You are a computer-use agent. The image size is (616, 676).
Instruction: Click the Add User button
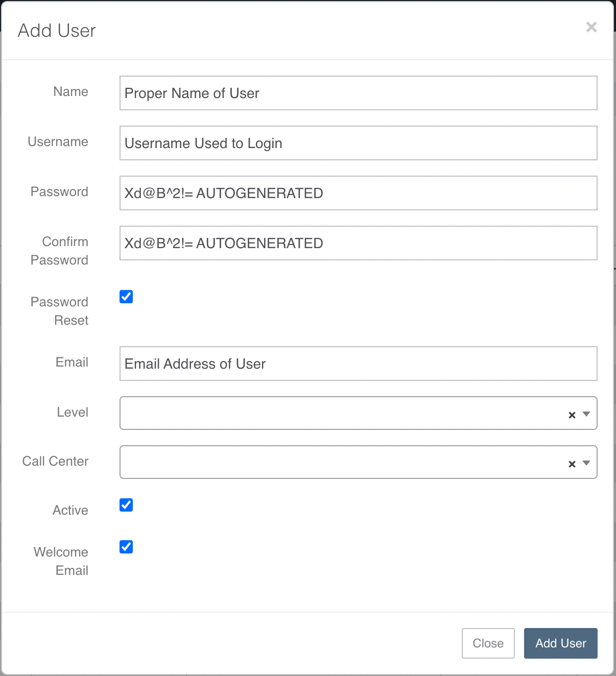(x=560, y=643)
